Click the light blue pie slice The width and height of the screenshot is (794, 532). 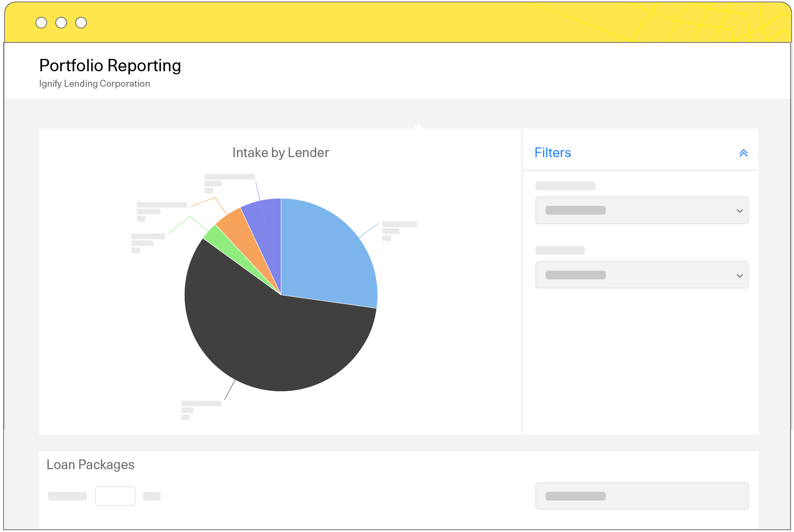[328, 257]
